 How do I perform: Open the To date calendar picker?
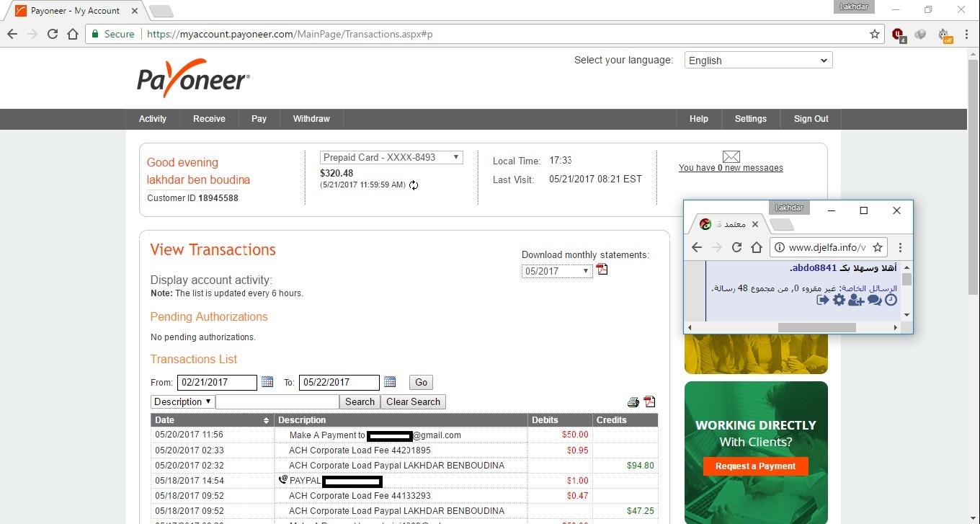390,382
